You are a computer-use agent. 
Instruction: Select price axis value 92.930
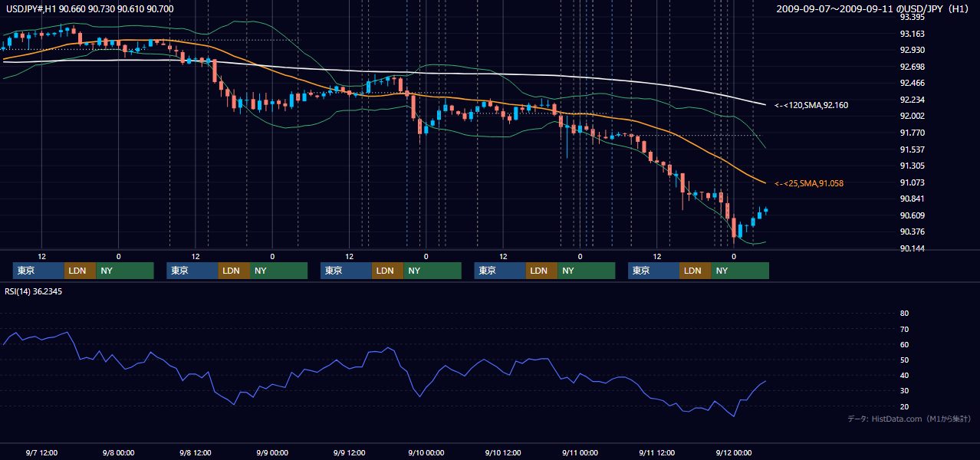(912, 50)
